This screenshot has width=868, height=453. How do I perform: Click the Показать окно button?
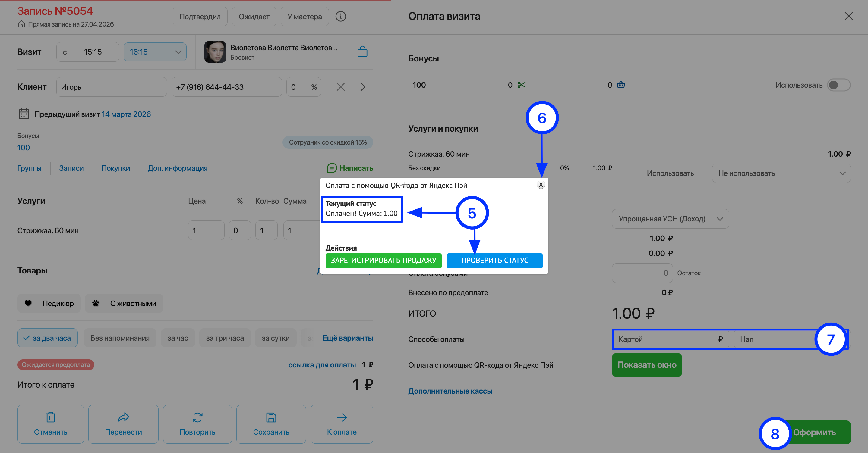point(647,365)
